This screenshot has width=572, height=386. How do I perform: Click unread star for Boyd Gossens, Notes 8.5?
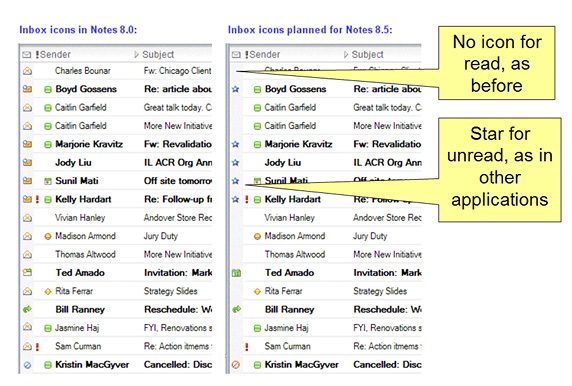[236, 89]
